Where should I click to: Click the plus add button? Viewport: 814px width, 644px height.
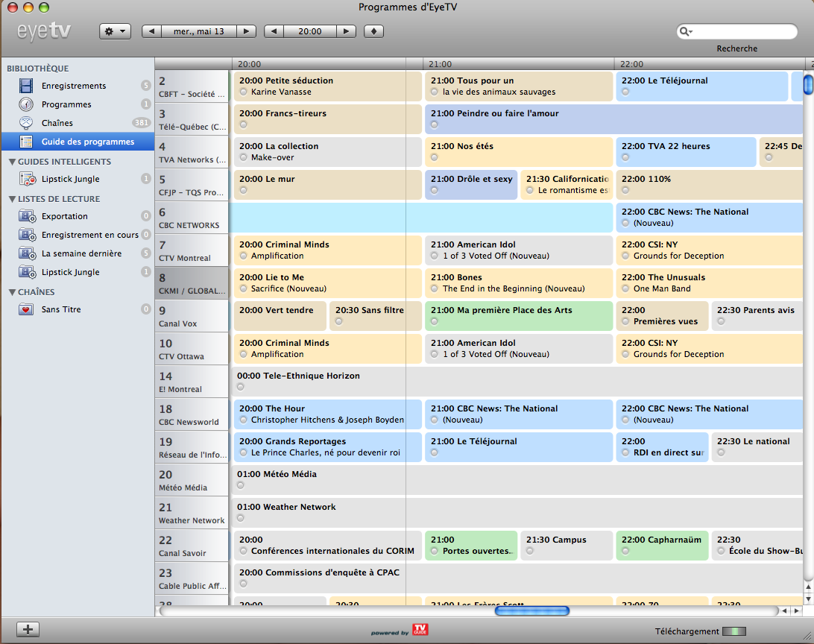[x=28, y=630]
